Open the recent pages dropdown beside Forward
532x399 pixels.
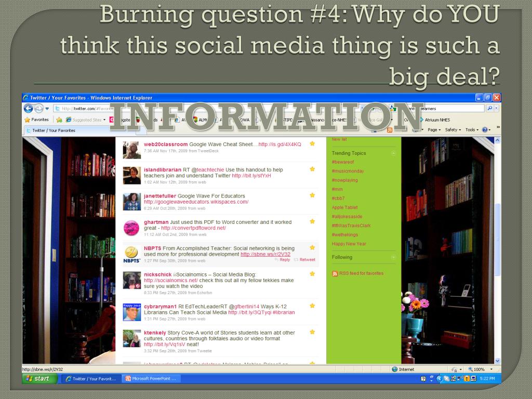(47, 109)
